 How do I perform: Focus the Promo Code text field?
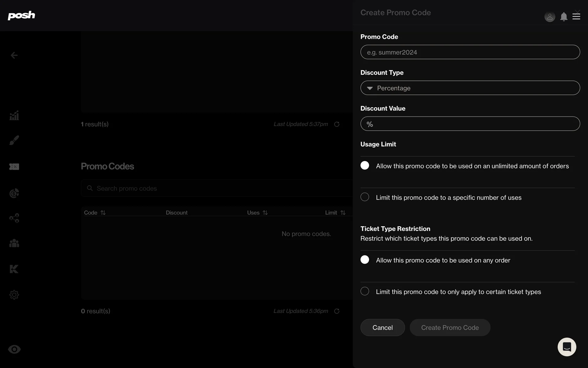[x=470, y=52]
